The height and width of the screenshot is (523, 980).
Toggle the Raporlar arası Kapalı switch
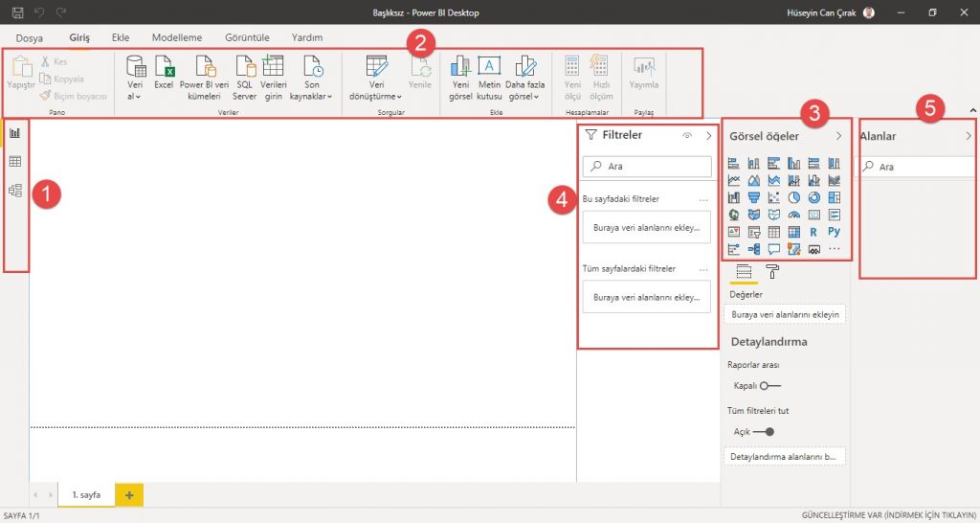point(770,386)
